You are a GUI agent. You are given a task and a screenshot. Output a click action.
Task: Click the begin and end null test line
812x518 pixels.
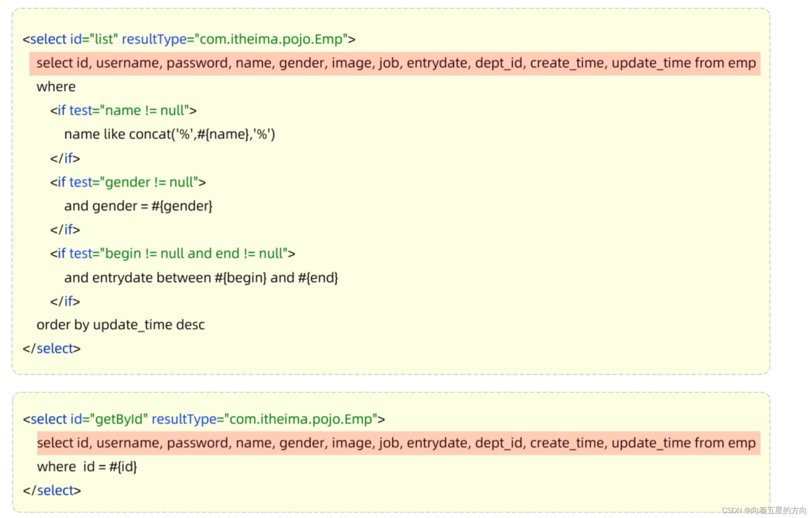pyautogui.click(x=173, y=253)
